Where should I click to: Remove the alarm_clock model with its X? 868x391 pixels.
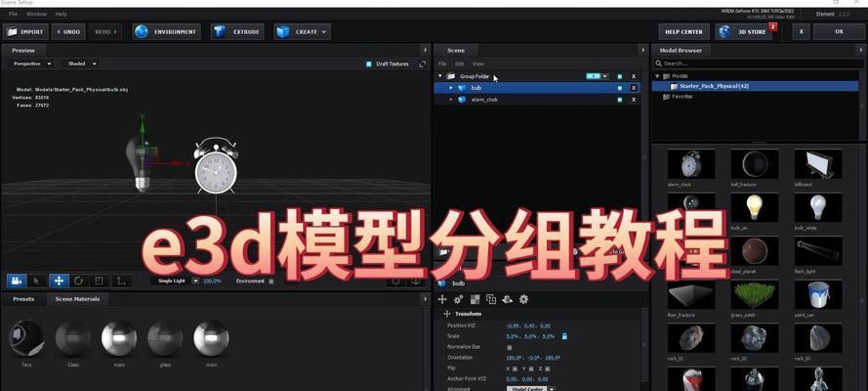click(x=634, y=100)
